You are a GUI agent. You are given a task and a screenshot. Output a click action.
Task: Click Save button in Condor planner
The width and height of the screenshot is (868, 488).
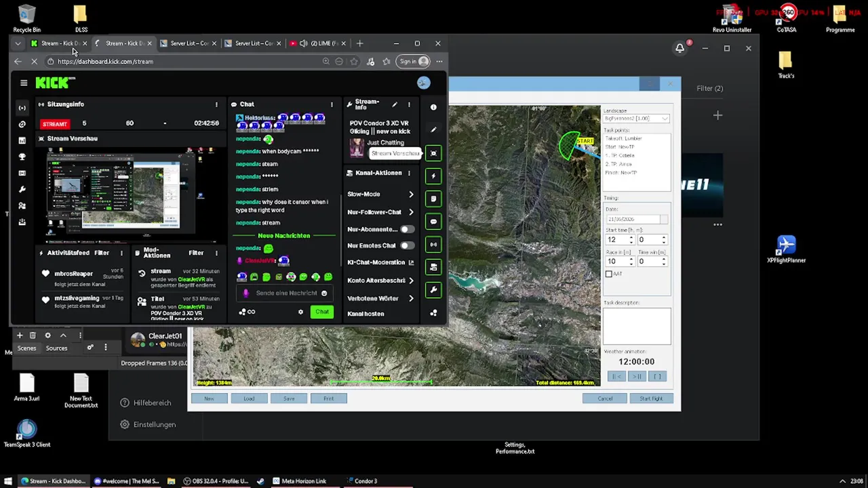pyautogui.click(x=289, y=399)
